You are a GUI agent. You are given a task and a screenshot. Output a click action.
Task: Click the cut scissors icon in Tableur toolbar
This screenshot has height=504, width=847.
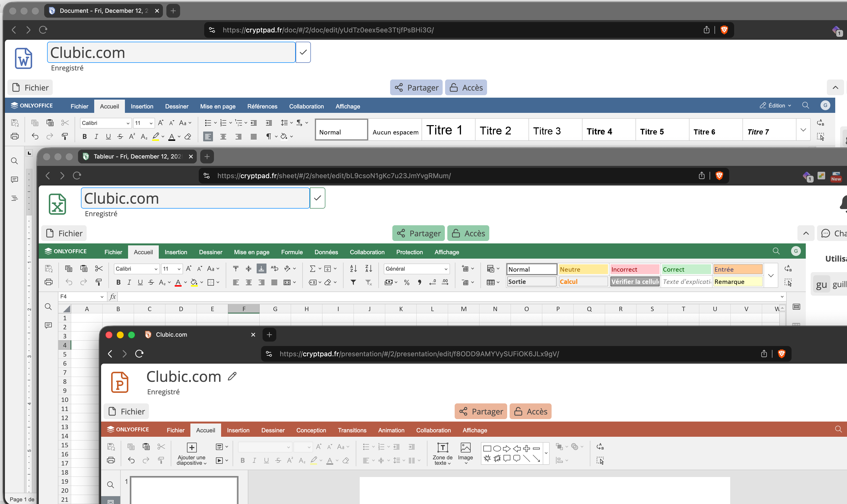pyautogui.click(x=99, y=269)
